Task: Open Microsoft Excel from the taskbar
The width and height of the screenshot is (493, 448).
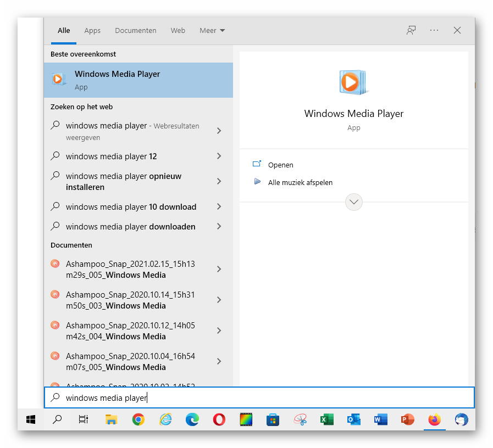Action: [326, 420]
